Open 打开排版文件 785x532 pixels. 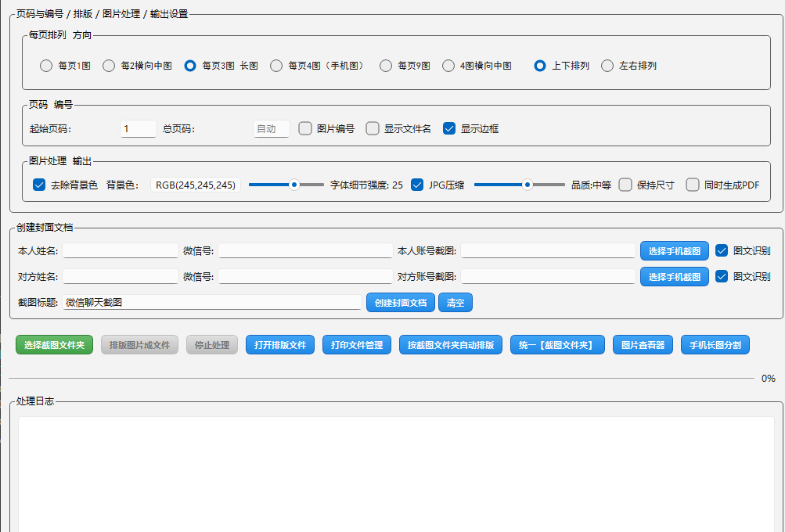[x=280, y=345]
